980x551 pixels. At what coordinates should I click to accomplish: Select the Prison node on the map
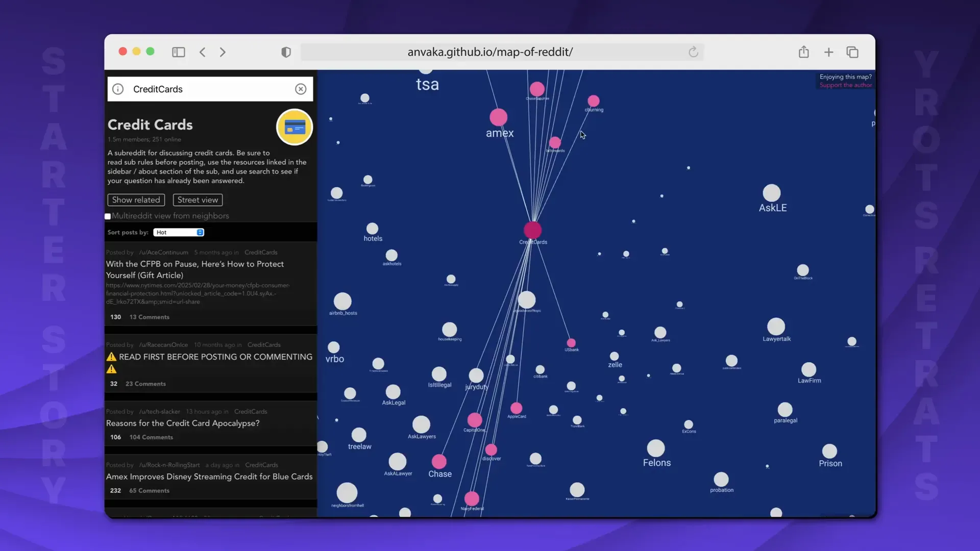point(830,452)
